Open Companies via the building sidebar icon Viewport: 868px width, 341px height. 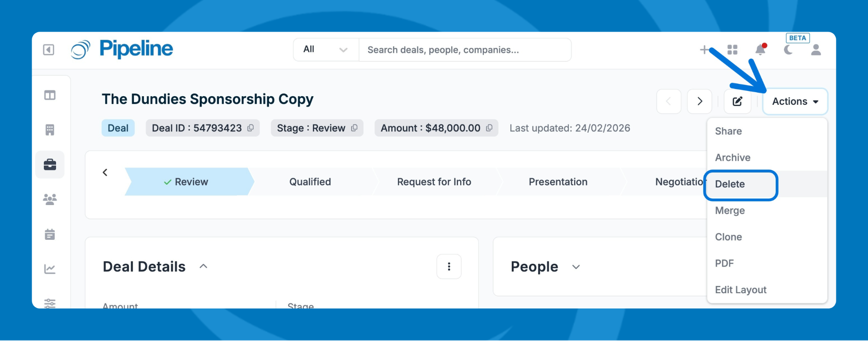(x=50, y=130)
